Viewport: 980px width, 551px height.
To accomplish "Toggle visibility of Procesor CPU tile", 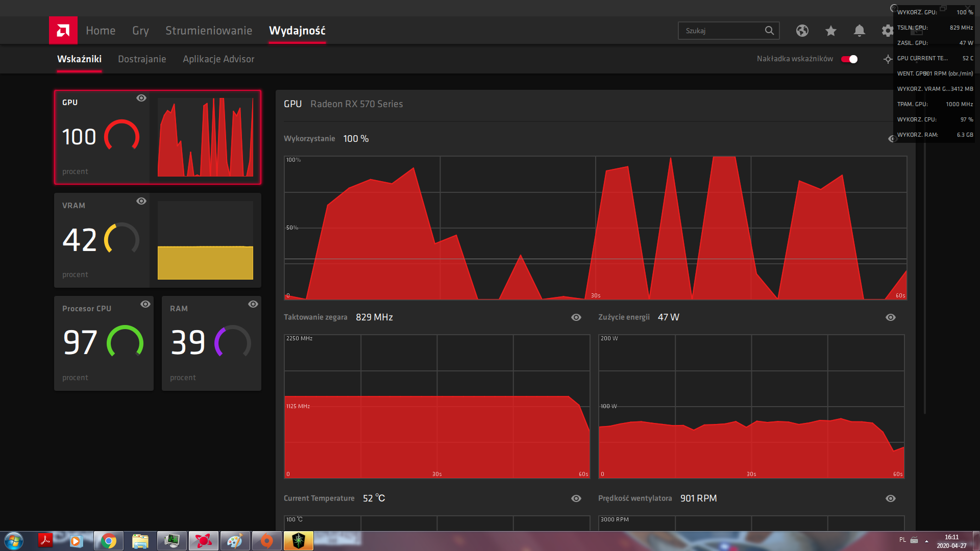I will point(145,304).
